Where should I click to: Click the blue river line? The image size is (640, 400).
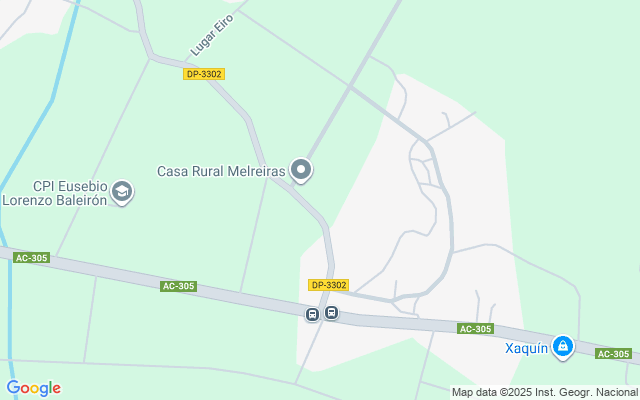(53, 98)
